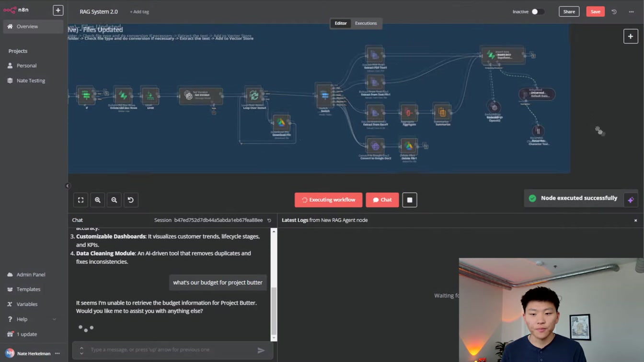Click the zoom in magnifier icon
This screenshot has height=362, width=644.
click(97, 200)
